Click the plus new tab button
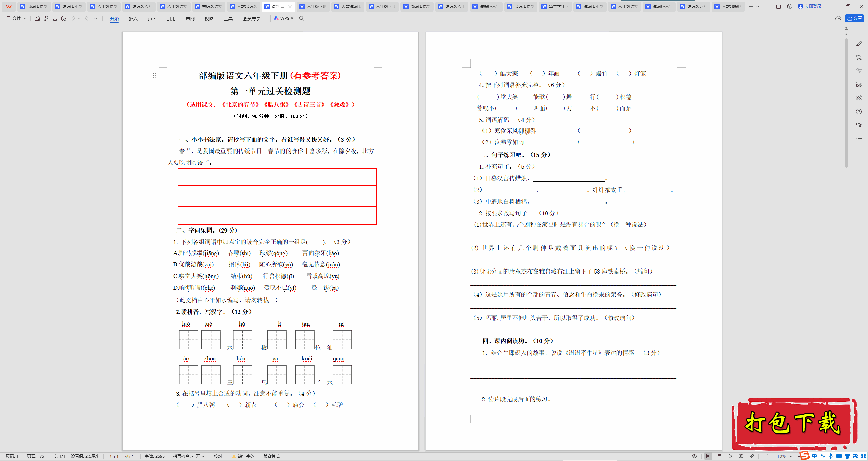This screenshot has height=461, width=868. coord(751,7)
